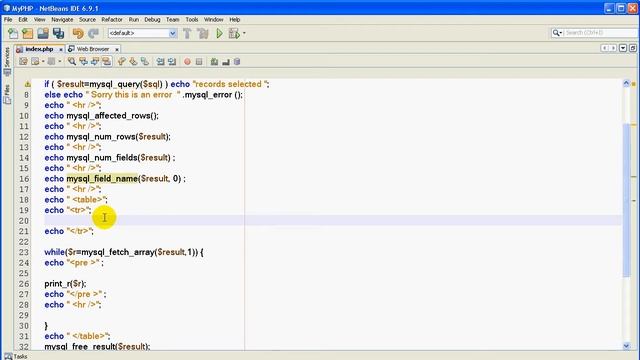Close the Web Browser tab
The height and width of the screenshot is (360, 640).
coord(117,49)
